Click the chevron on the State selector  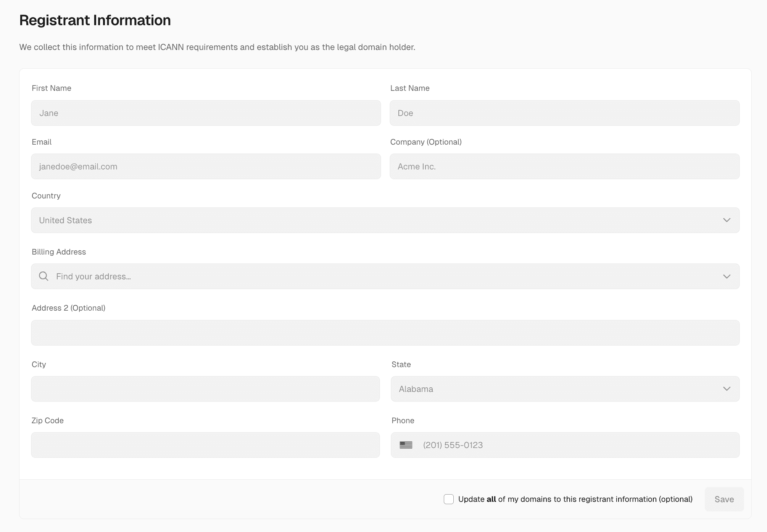[x=727, y=389]
